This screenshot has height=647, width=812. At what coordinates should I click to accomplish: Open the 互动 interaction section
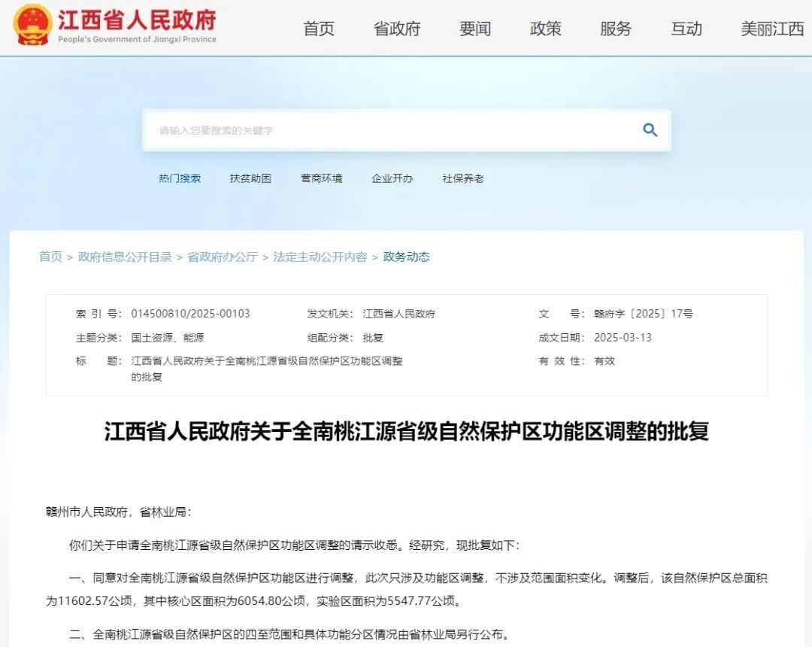[685, 29]
